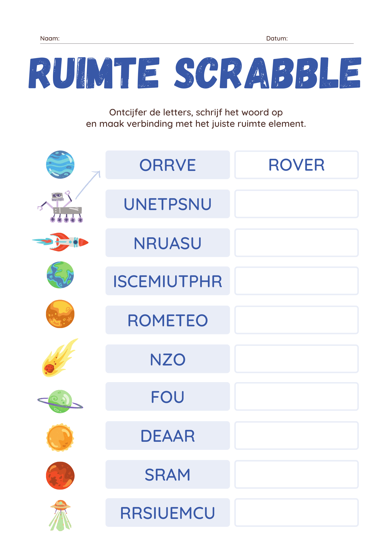The height and width of the screenshot is (555, 392).
Task: Click the green ringed planet icon
Action: [60, 402]
